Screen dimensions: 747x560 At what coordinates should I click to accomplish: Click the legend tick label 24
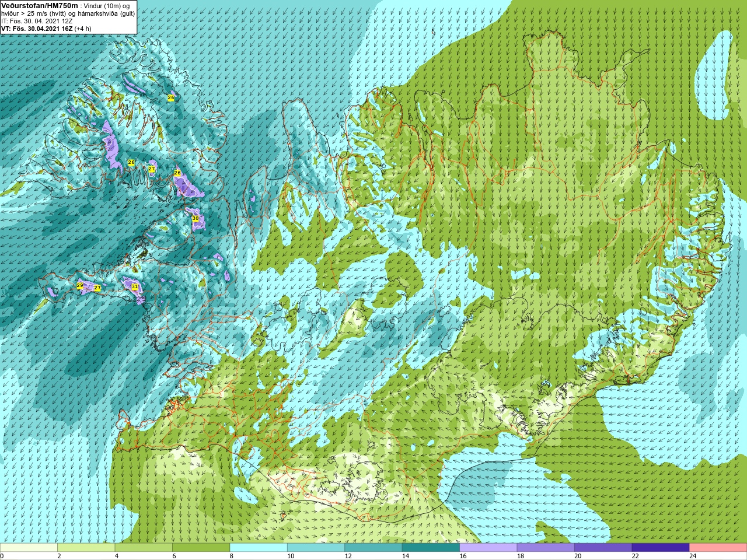click(x=693, y=556)
